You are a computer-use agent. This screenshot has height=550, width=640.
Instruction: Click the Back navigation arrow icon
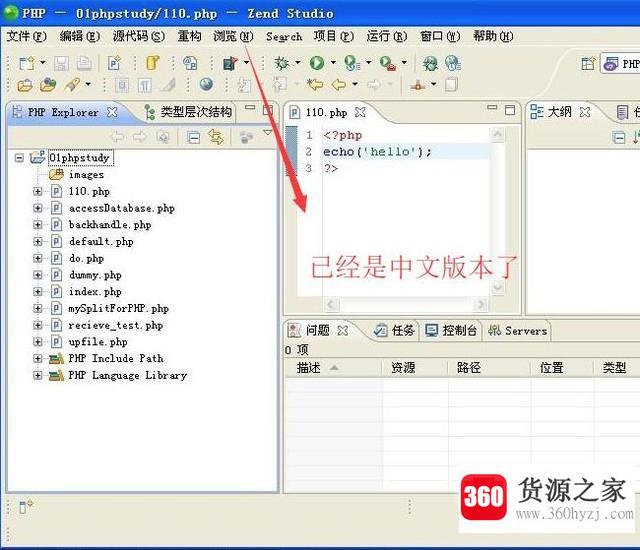[x=339, y=84]
